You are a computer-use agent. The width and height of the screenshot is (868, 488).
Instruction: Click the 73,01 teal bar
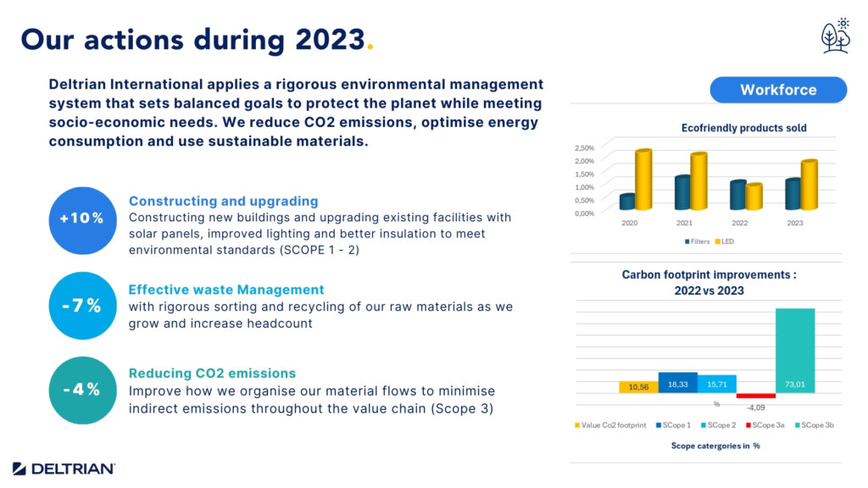(x=795, y=351)
